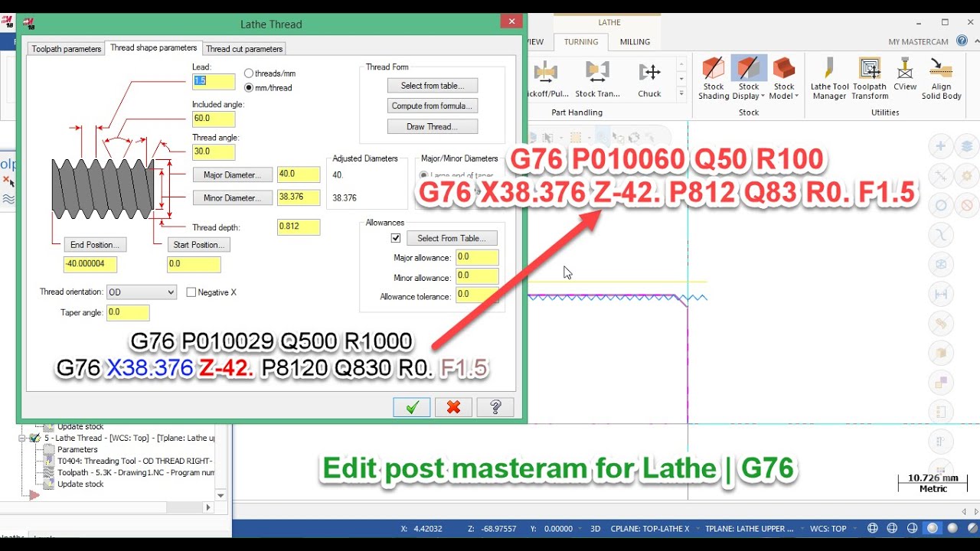
Task: Click the operations tree scroll down arrow
Action: tap(220, 495)
